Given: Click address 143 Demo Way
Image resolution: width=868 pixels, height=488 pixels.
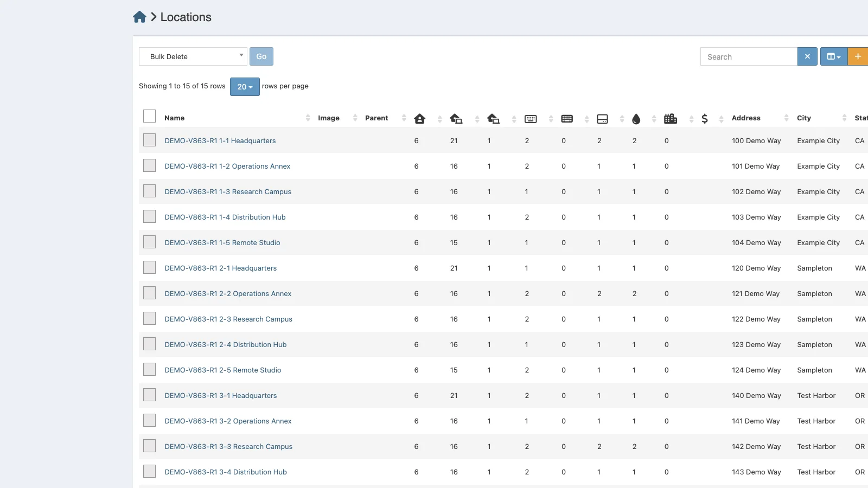Looking at the screenshot, I should coord(756,472).
